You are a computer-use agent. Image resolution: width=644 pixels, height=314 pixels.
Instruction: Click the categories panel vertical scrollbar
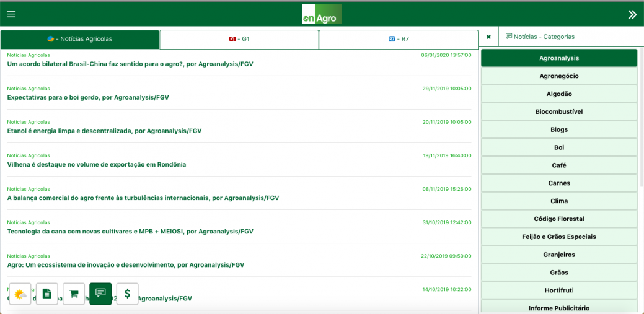click(642, 117)
